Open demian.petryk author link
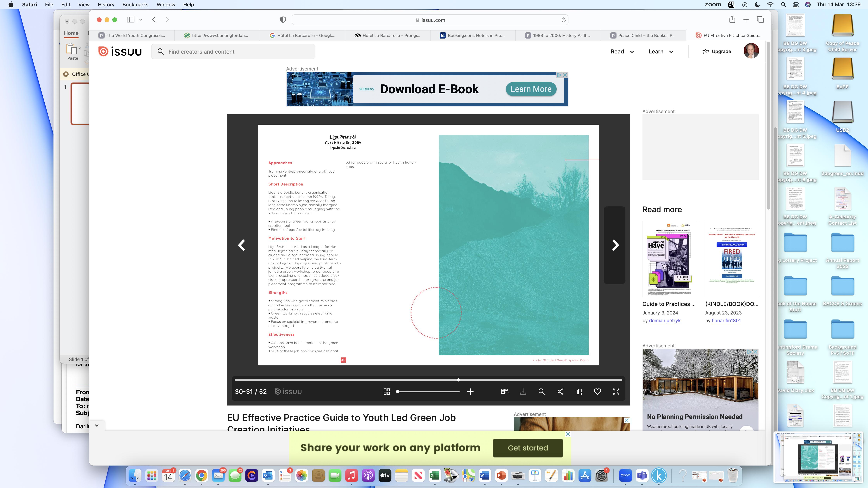This screenshot has height=488, width=868. tap(665, 321)
